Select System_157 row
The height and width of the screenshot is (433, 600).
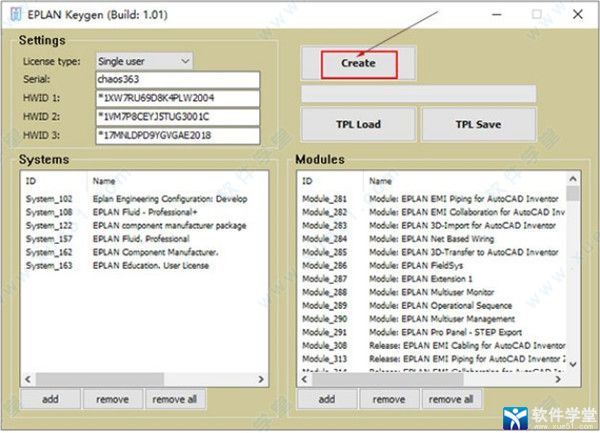[x=144, y=239]
